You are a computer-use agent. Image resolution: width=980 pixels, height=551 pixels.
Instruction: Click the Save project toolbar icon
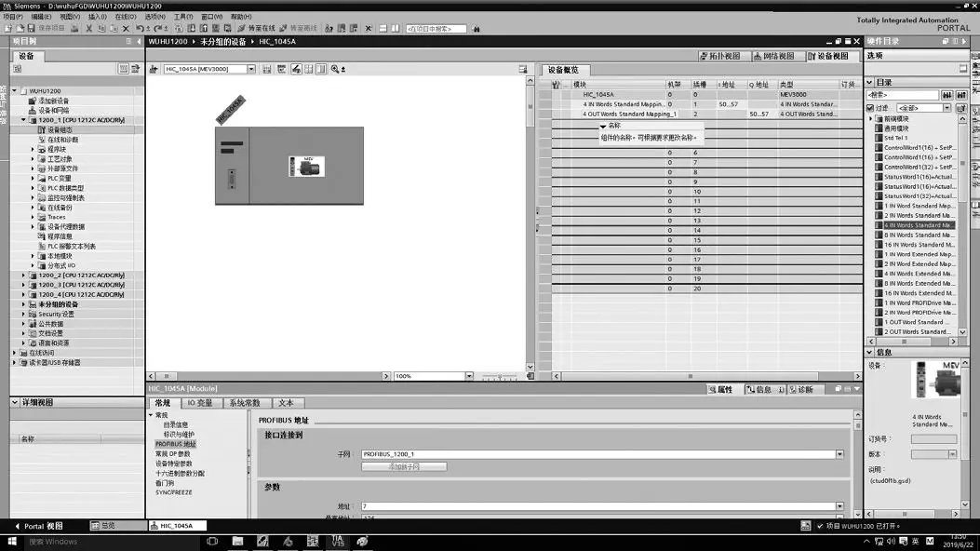(x=33, y=28)
